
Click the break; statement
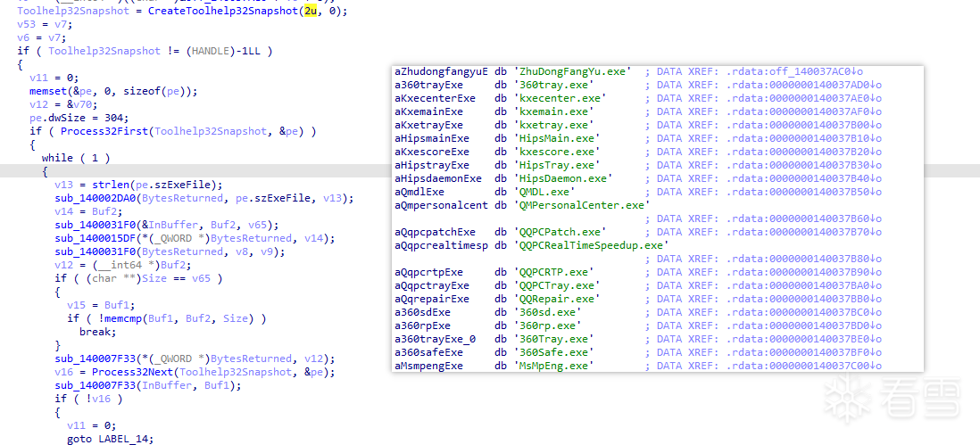[97, 332]
